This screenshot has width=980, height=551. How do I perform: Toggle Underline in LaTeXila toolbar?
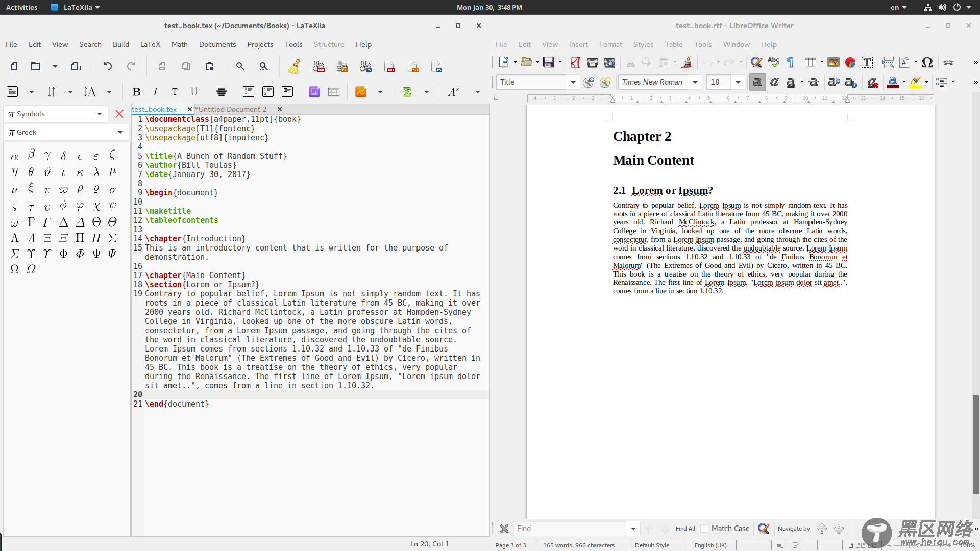point(194,92)
